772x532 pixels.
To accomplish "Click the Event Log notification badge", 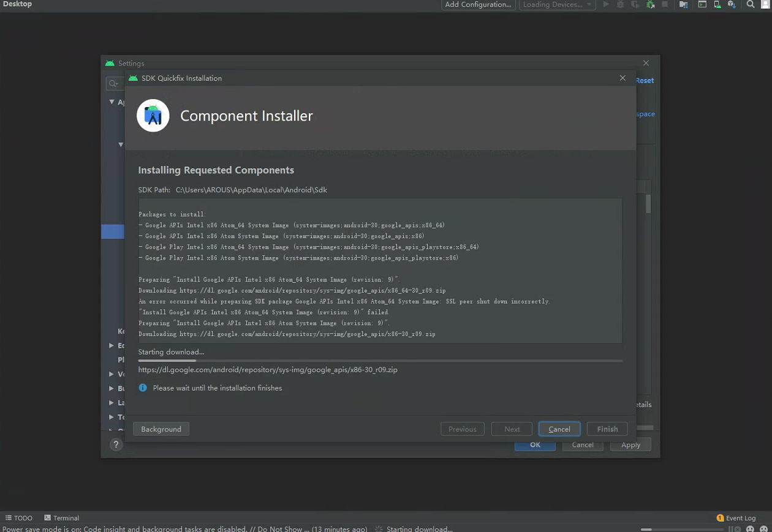I will point(720,518).
